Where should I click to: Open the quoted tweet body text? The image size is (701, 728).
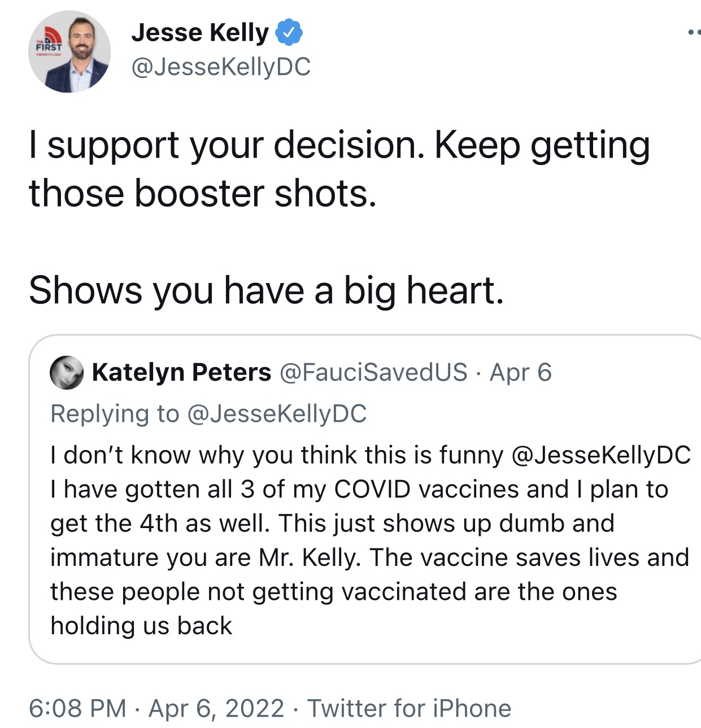[370, 540]
